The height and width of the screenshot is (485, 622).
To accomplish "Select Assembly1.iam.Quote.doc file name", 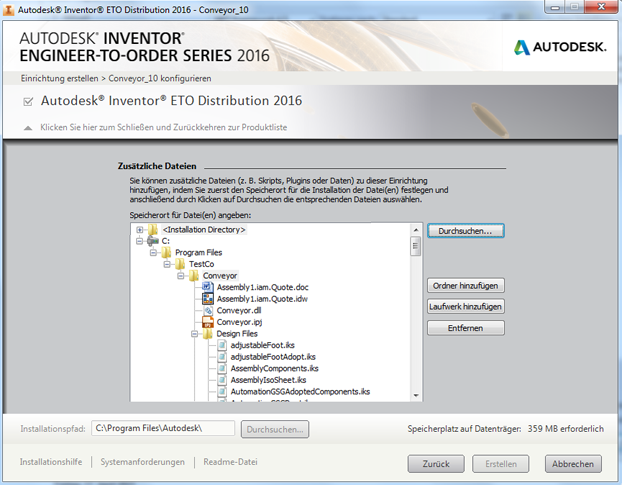I will [x=263, y=287].
